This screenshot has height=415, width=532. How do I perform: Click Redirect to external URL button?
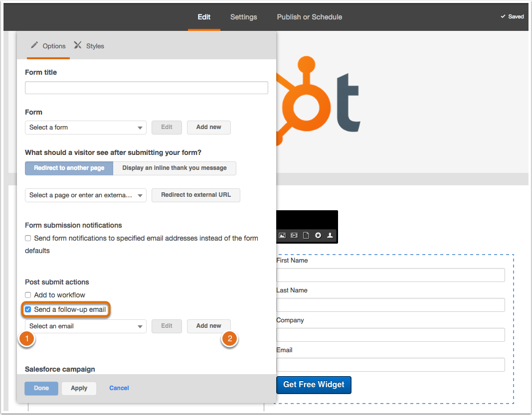point(196,195)
